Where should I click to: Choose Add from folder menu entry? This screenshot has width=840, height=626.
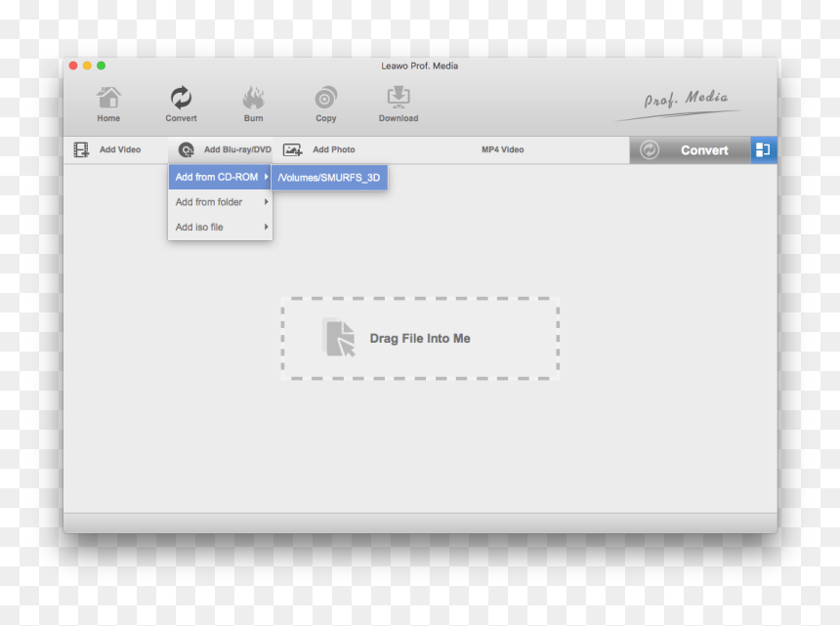point(220,202)
